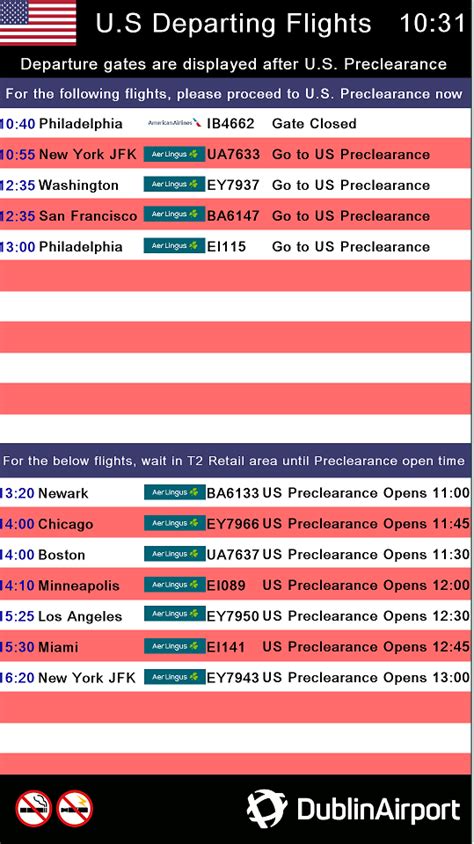Image resolution: width=474 pixels, height=844 pixels.
Task: Select the Boston destination
Action: click(61, 554)
